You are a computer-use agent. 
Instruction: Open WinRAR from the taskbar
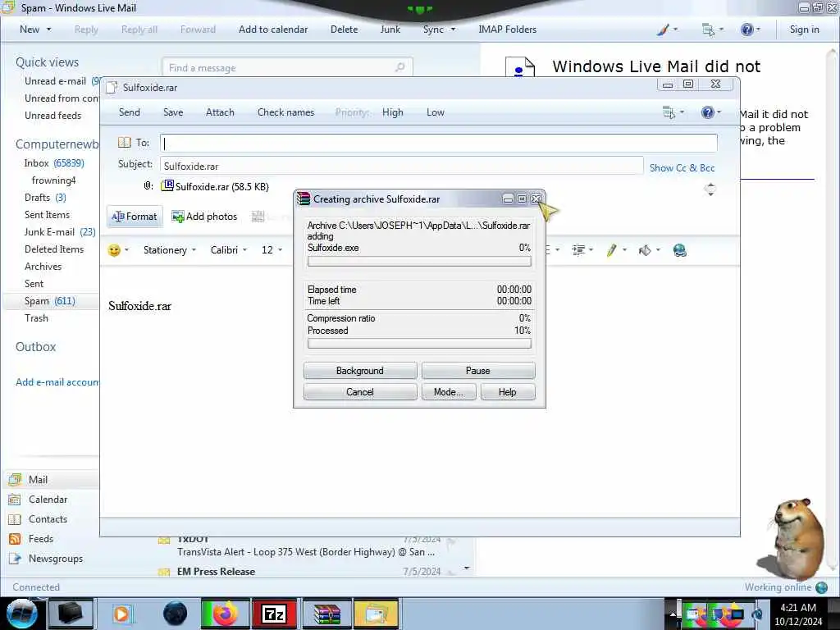[x=326, y=614]
